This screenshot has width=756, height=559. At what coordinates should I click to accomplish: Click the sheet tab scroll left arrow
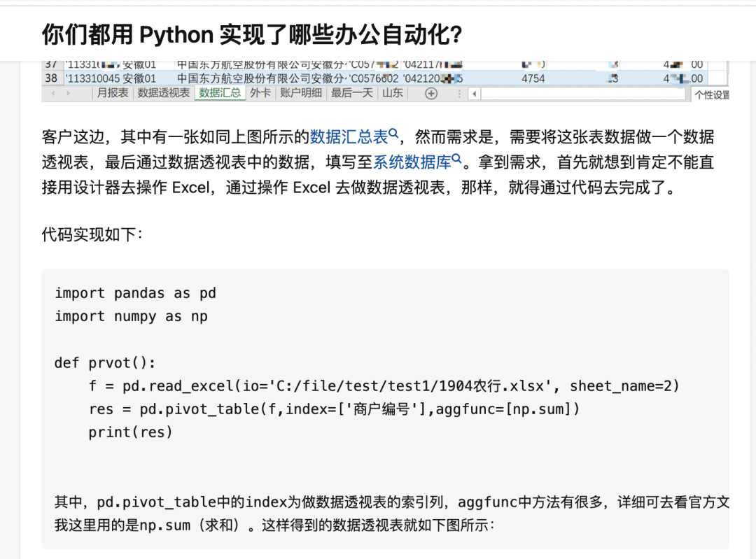pyautogui.click(x=53, y=93)
